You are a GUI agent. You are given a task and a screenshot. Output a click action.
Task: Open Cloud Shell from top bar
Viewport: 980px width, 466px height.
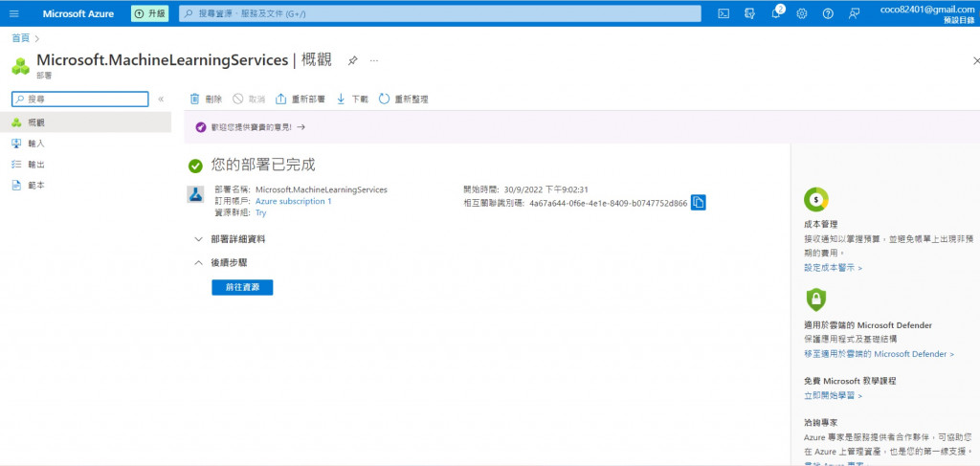pos(724,13)
